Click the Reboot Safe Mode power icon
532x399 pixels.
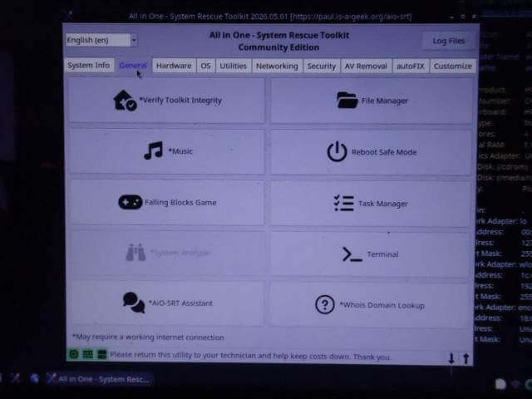pos(337,151)
